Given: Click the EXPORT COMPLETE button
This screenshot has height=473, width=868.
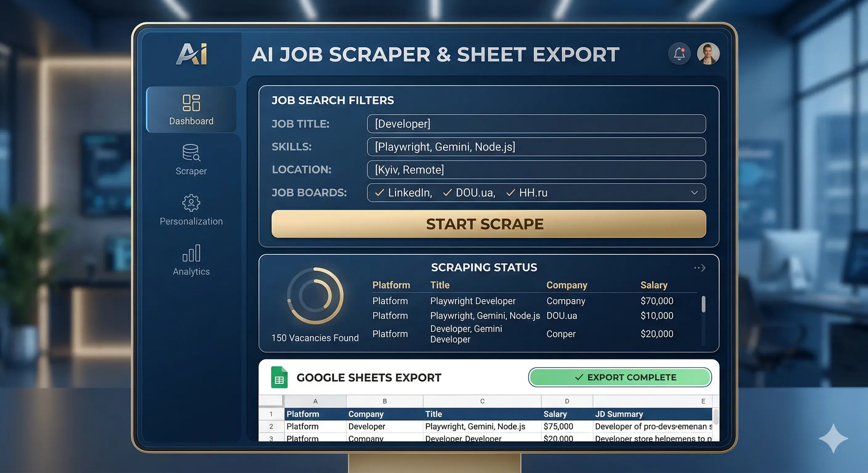Looking at the screenshot, I should (x=620, y=377).
